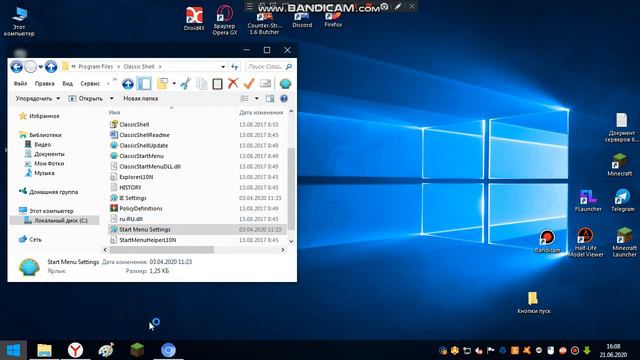Open the view options dropdown arrow
This screenshot has height=360, width=640.
click(x=256, y=98)
